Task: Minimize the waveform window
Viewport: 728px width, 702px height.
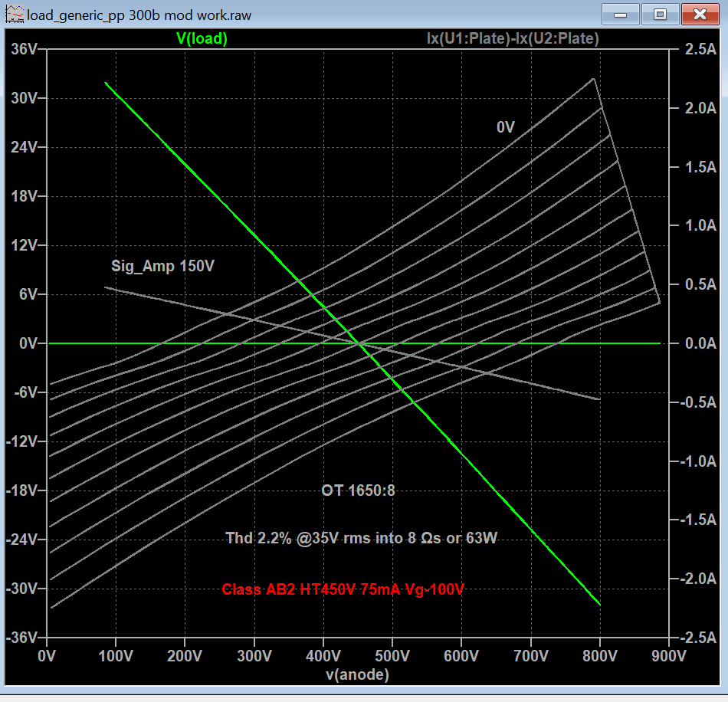Action: coord(620,15)
